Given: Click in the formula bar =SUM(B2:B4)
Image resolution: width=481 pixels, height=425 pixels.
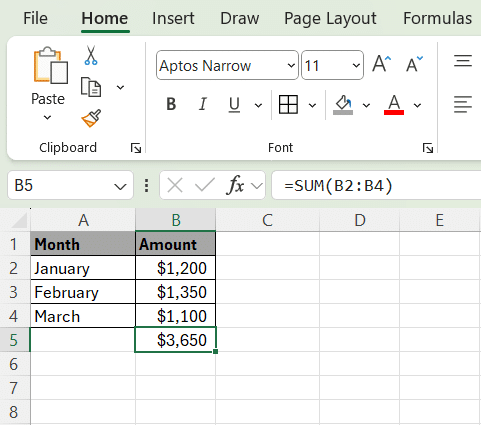Looking at the screenshot, I should (376, 185).
